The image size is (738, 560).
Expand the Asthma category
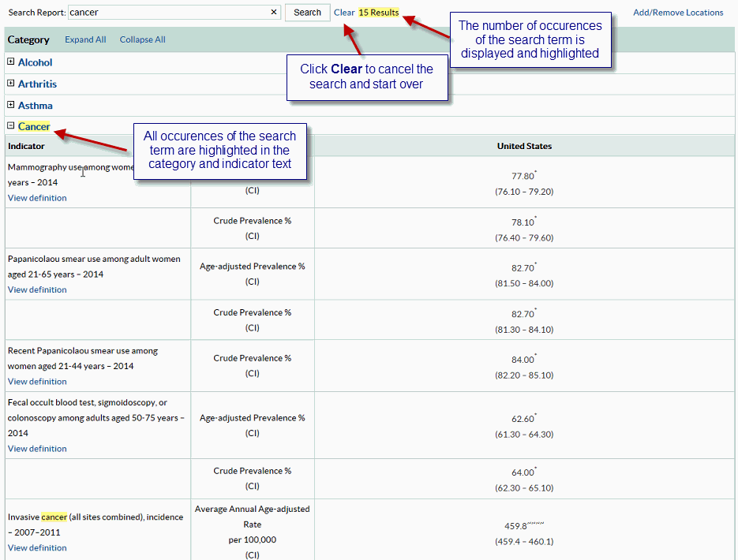(x=11, y=105)
